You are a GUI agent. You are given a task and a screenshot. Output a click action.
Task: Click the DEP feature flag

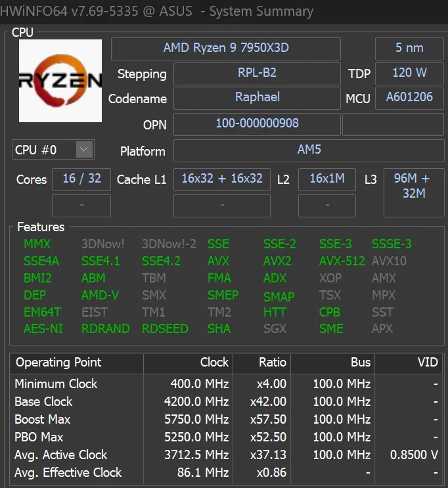35,295
